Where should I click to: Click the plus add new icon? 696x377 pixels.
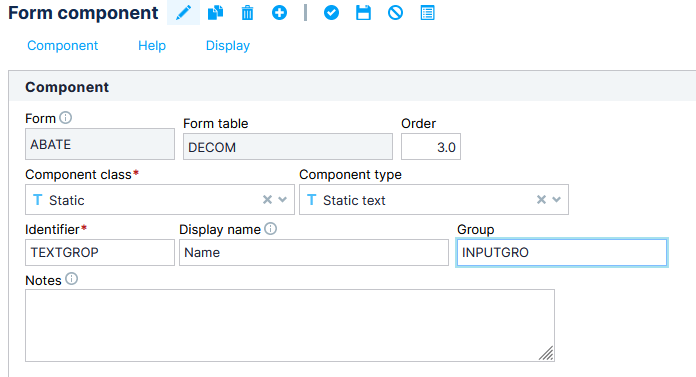tap(279, 13)
